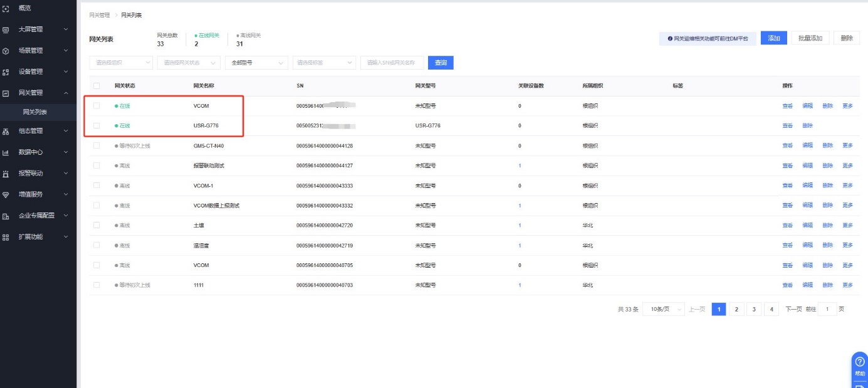Click the 组态管理 sidebar icon
This screenshot has width=868, height=388.
[x=6, y=132]
